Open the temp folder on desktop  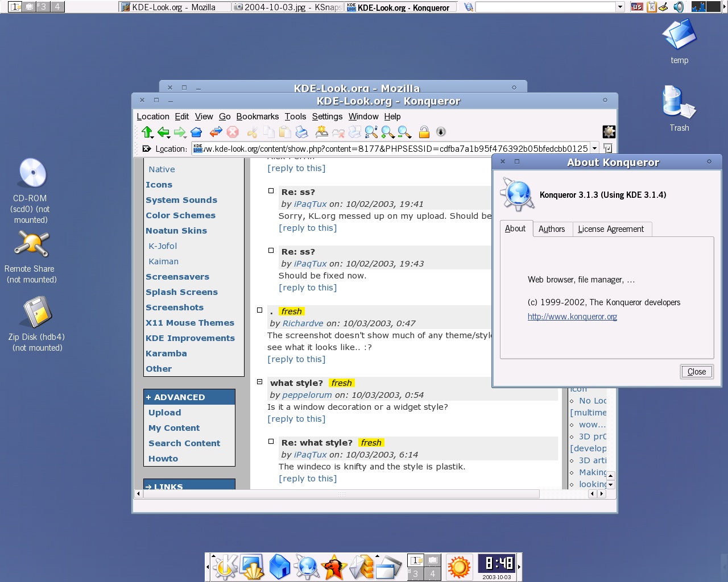point(679,34)
